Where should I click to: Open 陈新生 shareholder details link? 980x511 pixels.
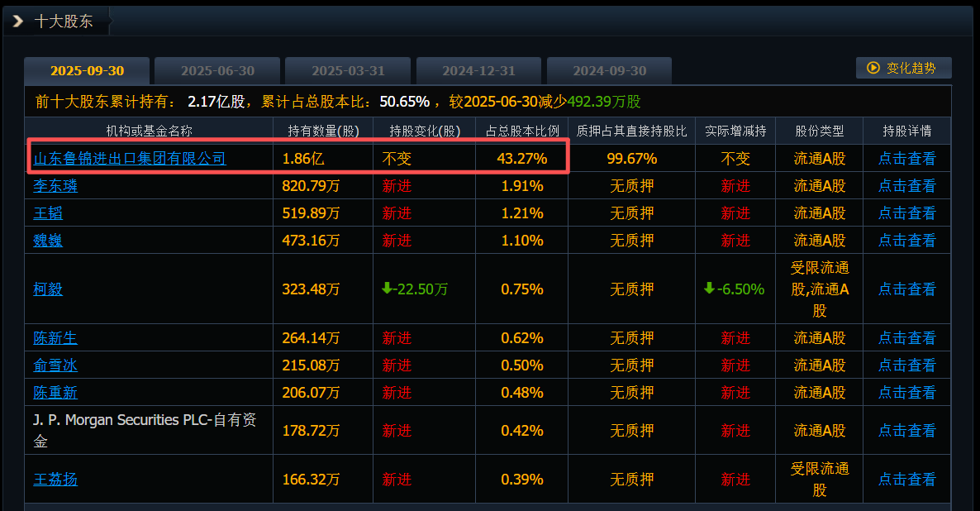coord(55,338)
